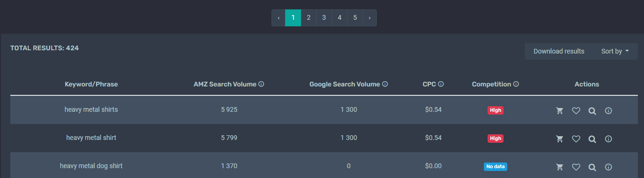The image size is (644, 178).
Task: Click heart icon for 'heavy metal dog shirt'
Action: (576, 167)
